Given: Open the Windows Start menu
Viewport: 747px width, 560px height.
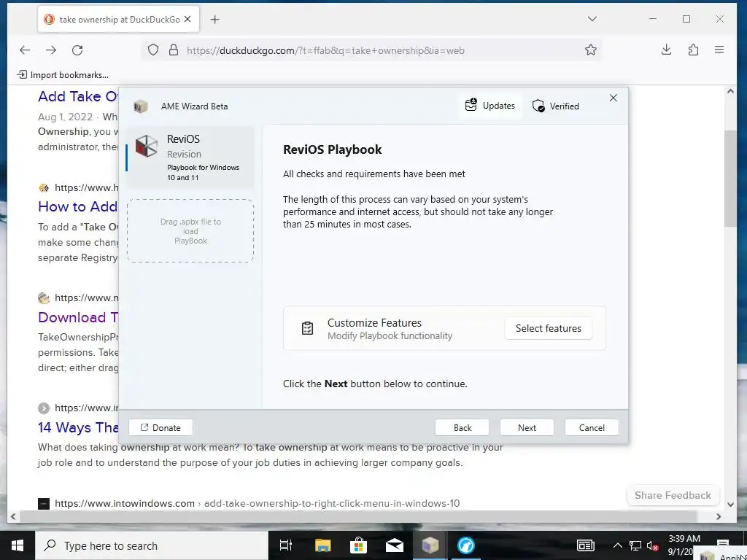Looking at the screenshot, I should tap(18, 545).
